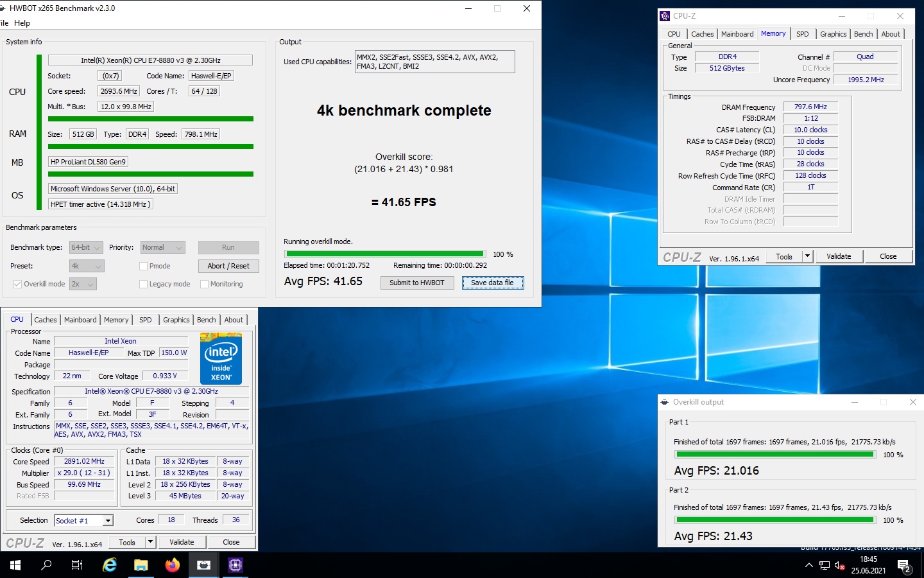Open the Overkill 2x multiplier dropdown
The width and height of the screenshot is (924, 578).
click(x=83, y=284)
